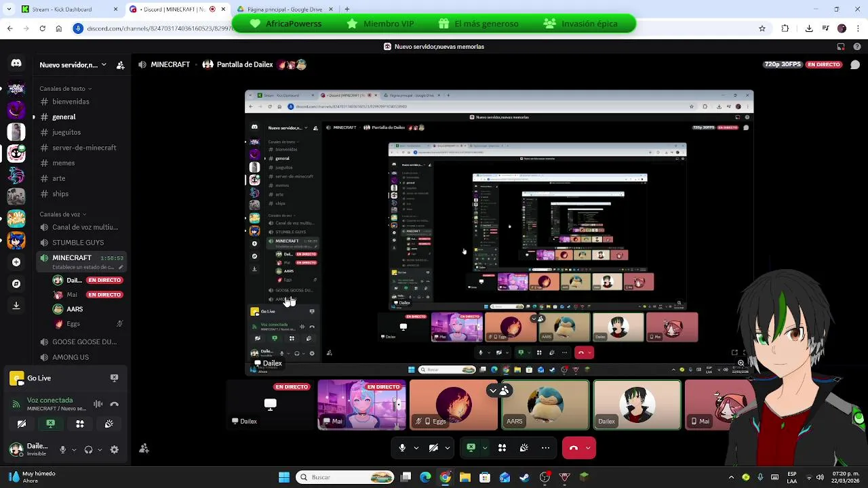868x488 pixels.
Task: Open a new Chrome tab
Action: pos(347,9)
